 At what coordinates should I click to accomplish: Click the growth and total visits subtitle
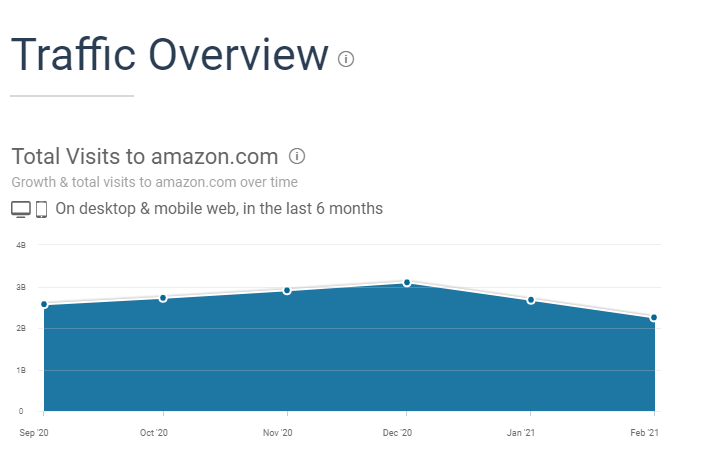point(154,182)
